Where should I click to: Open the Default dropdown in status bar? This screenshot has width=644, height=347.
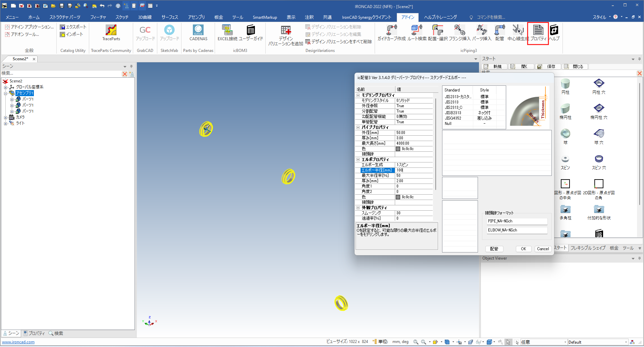pyautogui.click(x=626, y=342)
